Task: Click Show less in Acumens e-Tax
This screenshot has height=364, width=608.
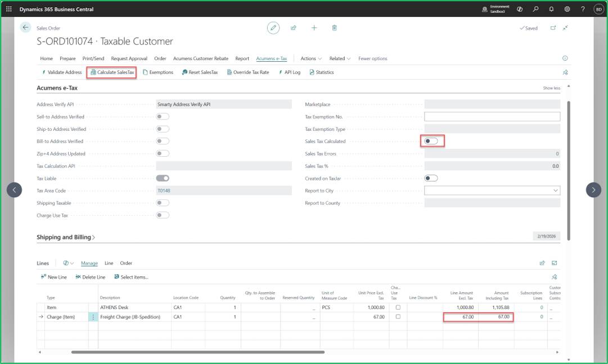Action: point(551,88)
